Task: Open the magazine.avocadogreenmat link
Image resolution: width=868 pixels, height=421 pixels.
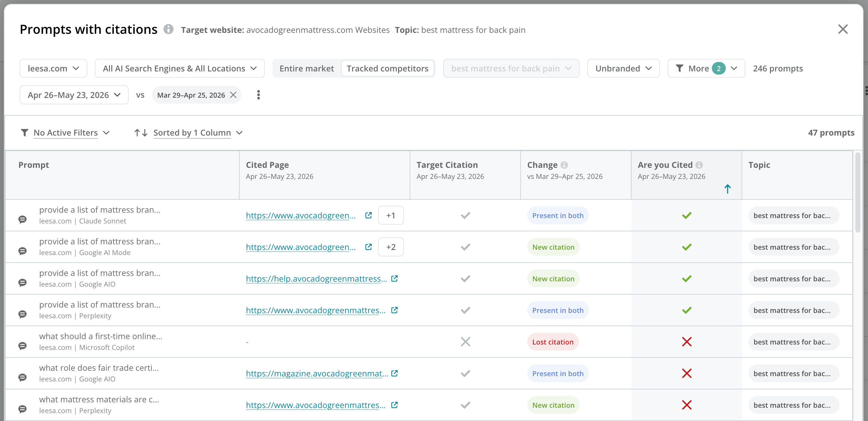Action: 317,374
